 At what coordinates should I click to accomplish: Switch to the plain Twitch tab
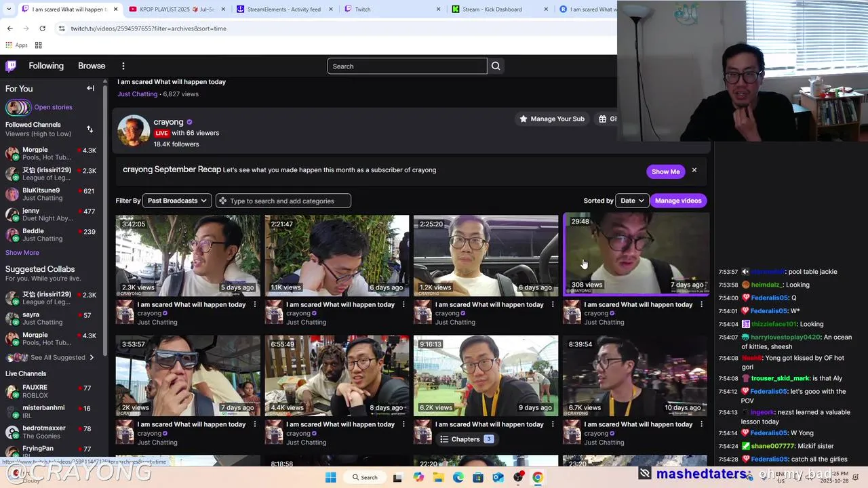tap(391, 9)
